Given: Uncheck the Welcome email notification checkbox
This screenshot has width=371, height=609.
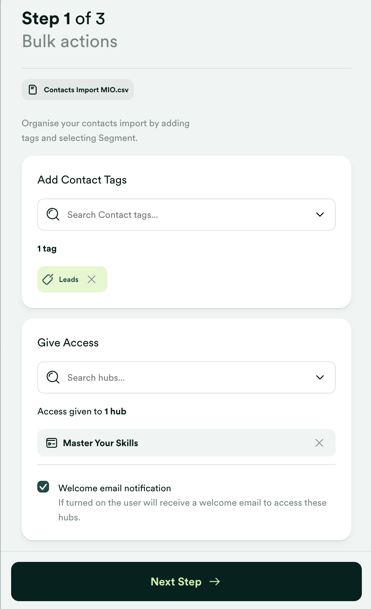Looking at the screenshot, I should click(44, 487).
